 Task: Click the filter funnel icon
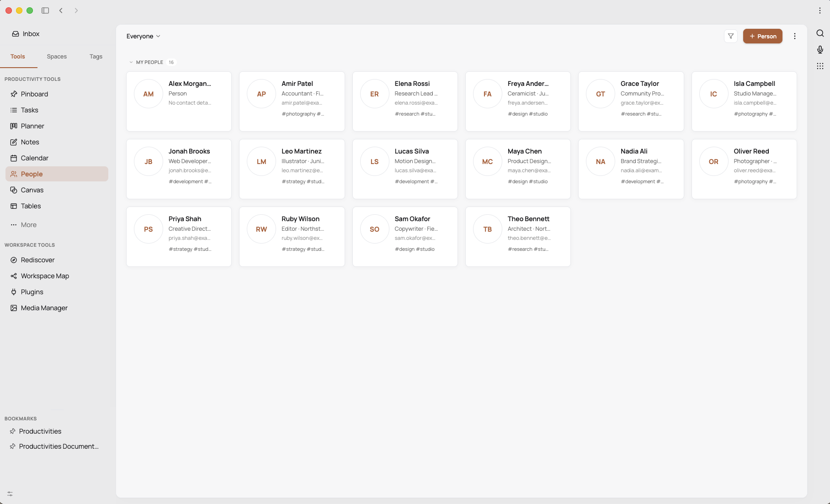point(731,36)
